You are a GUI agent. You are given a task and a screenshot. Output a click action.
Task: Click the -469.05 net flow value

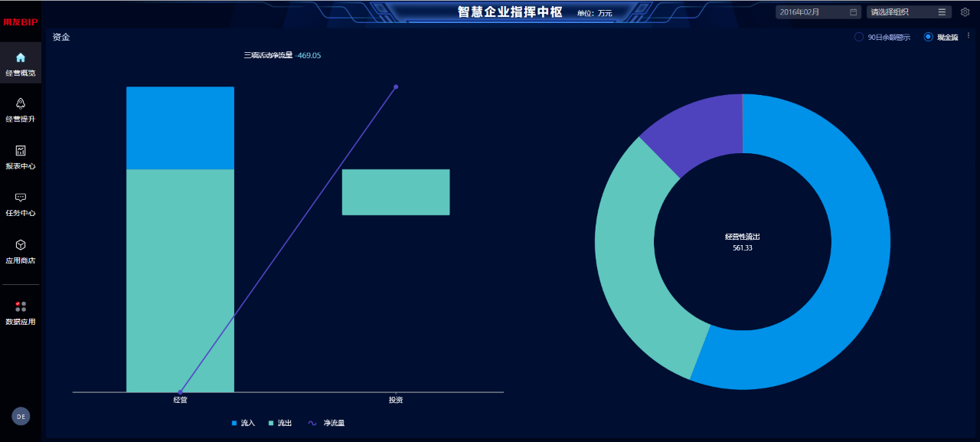[308, 55]
